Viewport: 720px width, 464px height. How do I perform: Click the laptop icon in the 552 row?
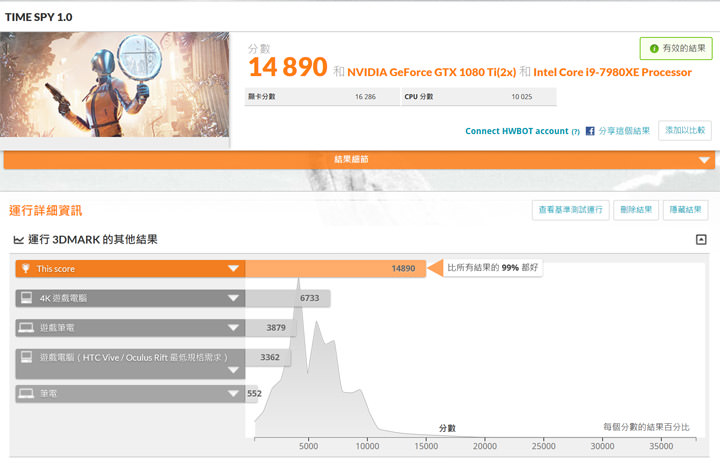click(x=25, y=394)
